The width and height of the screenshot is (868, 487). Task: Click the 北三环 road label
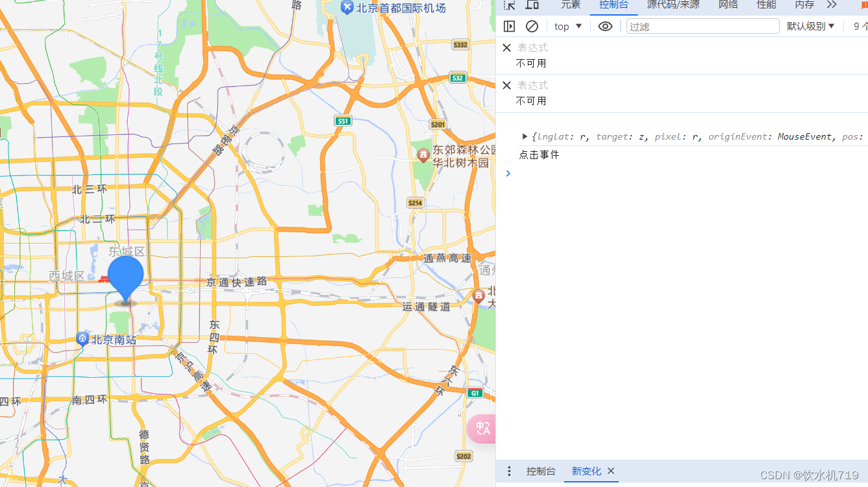point(89,190)
